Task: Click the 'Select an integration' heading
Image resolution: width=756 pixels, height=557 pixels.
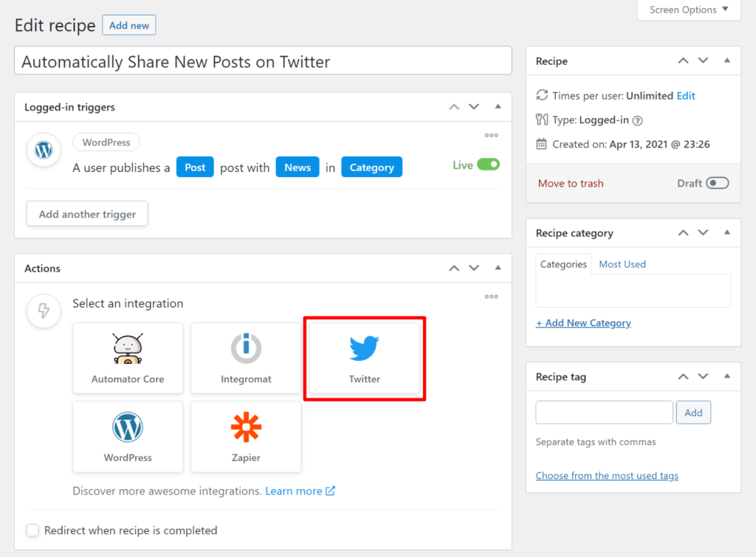Action: pos(128,303)
